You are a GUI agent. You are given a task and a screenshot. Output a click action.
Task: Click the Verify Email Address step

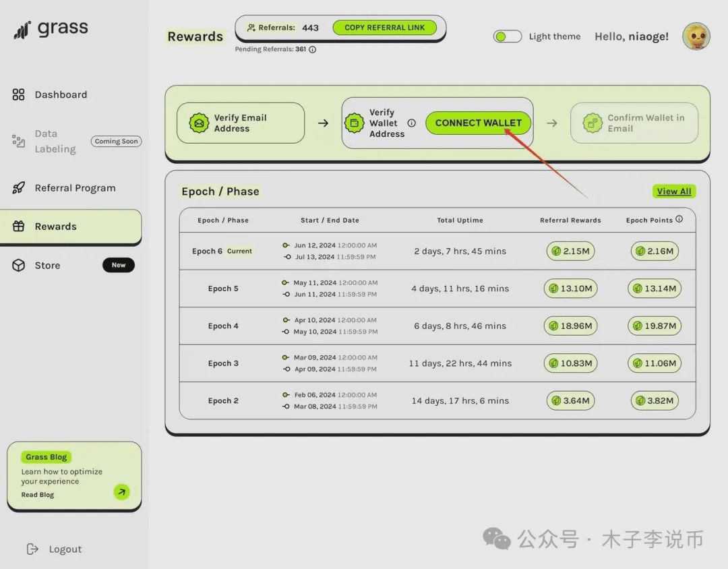(241, 123)
